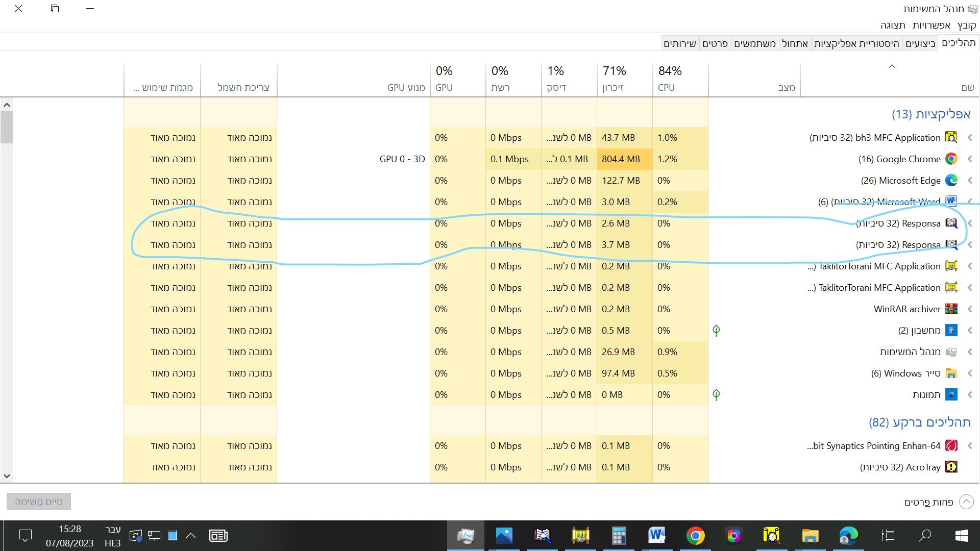Open Calculator from taskbar

[619, 536]
